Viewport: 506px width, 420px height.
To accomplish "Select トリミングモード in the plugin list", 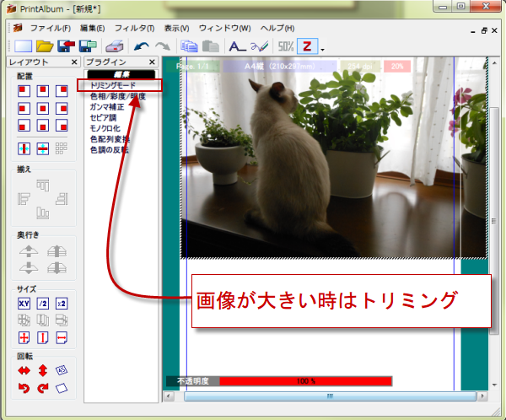I will tap(112, 85).
